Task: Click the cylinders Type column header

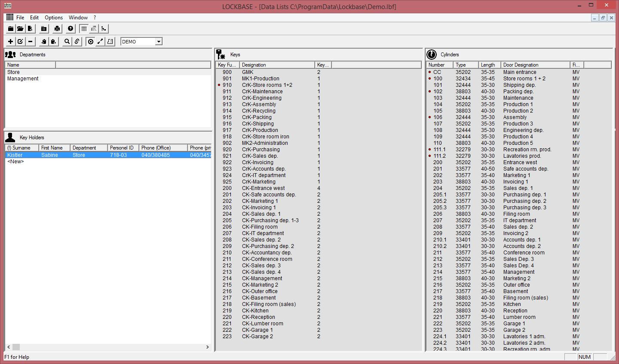Action: point(466,65)
